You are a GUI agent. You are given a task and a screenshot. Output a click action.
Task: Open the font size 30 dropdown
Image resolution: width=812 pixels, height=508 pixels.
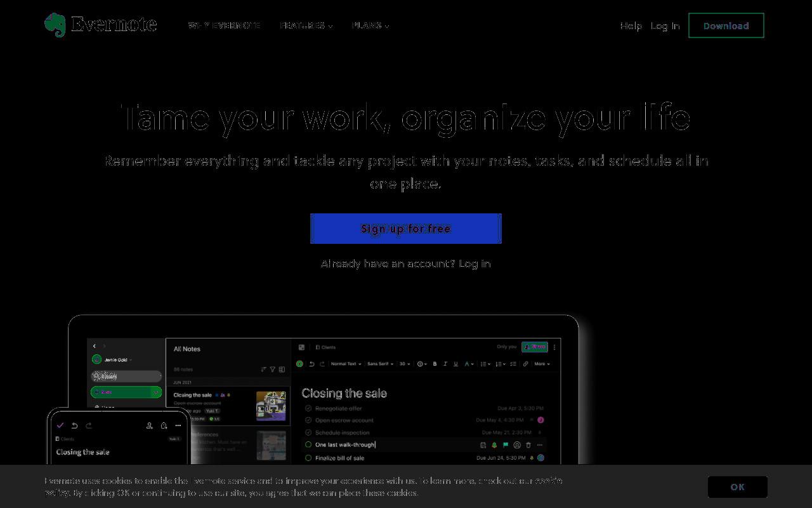coord(405,364)
